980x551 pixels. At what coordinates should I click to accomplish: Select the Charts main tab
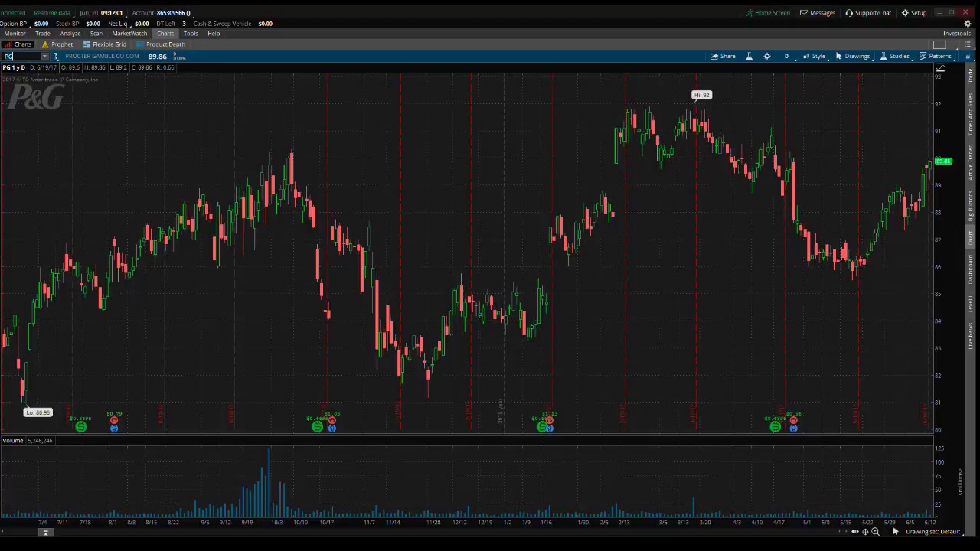tap(165, 34)
